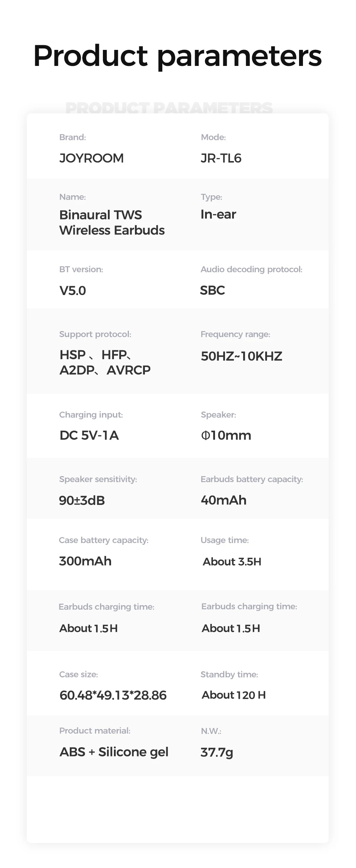Select Binaural TWS Wireless Earbuds name text
The width and height of the screenshot is (356, 868).
112,222
